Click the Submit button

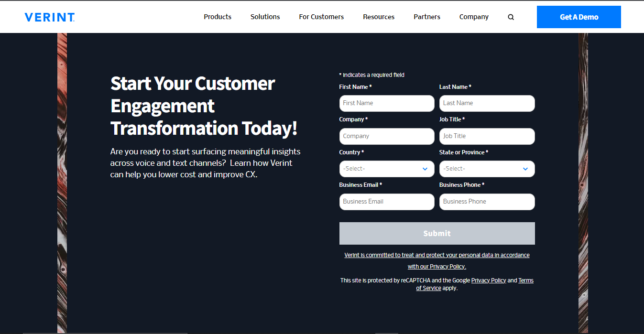tap(437, 234)
